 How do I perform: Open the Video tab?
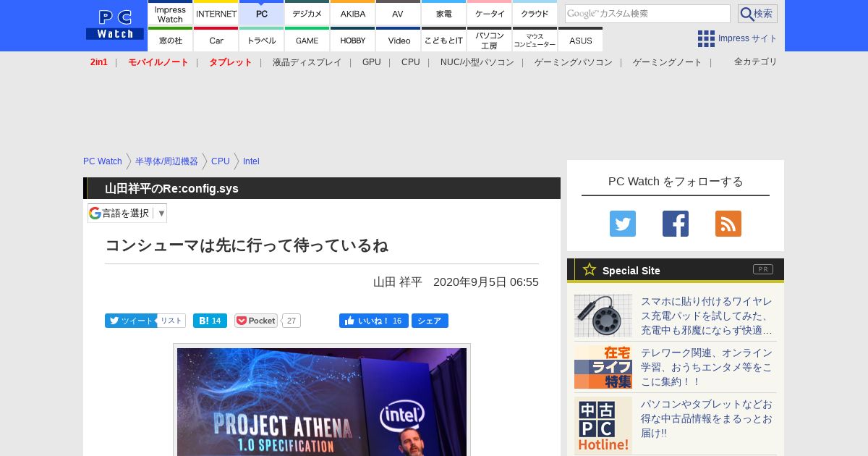[398, 40]
